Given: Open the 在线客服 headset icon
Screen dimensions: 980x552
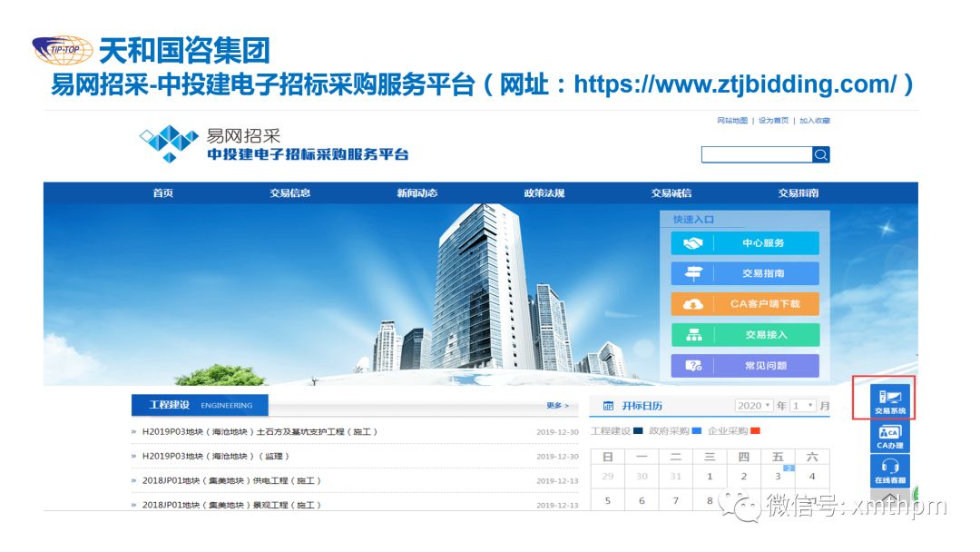Looking at the screenshot, I should click(x=889, y=470).
